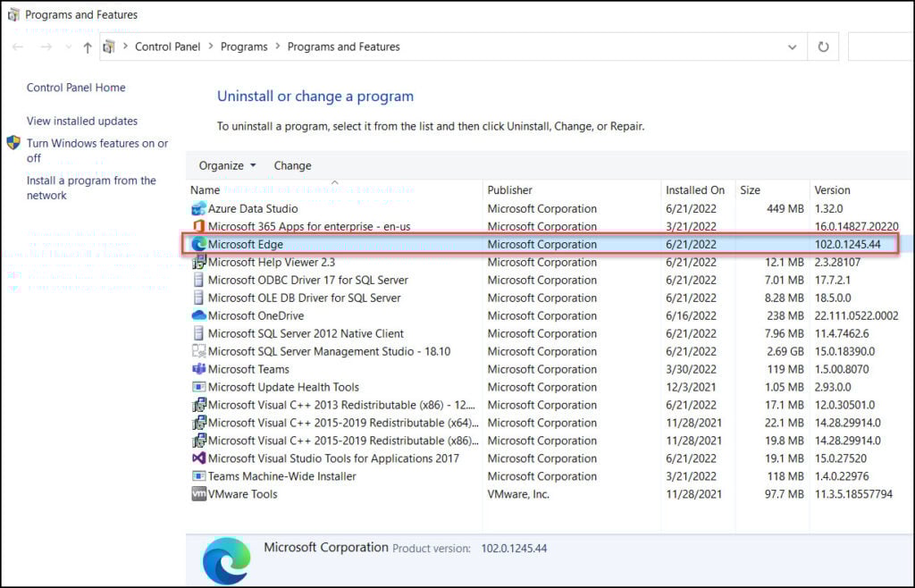915x588 pixels.
Task: Click the search box at top right
Action: [x=881, y=46]
